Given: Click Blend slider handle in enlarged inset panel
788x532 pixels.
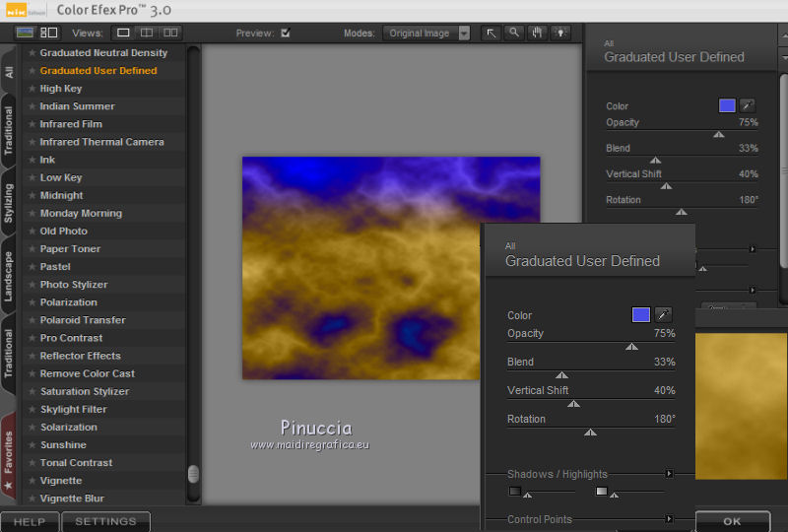Looking at the screenshot, I should (561, 375).
